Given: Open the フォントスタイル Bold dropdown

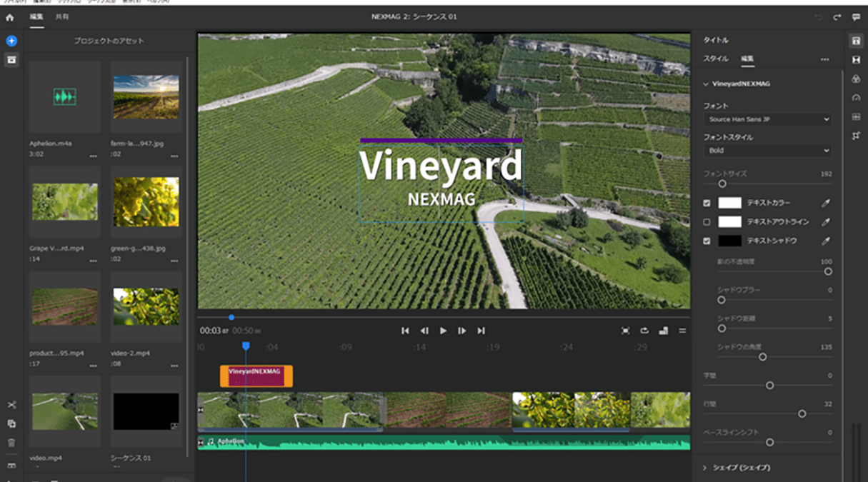Looking at the screenshot, I should click(767, 151).
